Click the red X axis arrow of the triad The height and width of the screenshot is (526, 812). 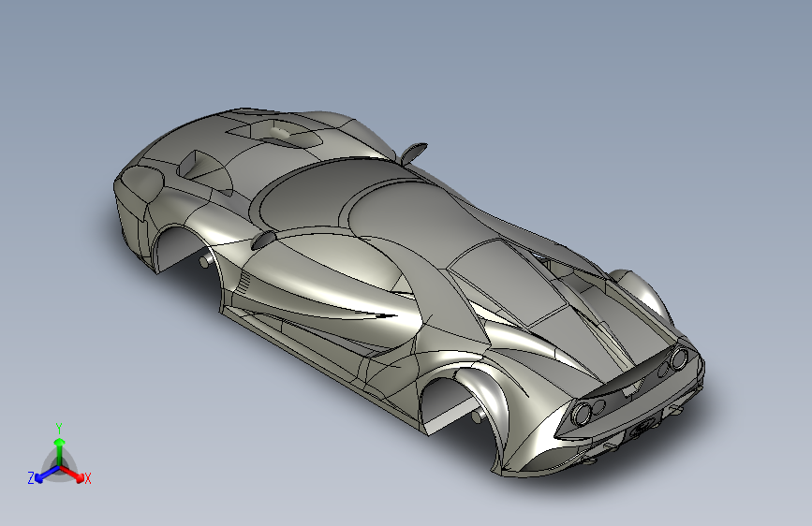click(73, 474)
